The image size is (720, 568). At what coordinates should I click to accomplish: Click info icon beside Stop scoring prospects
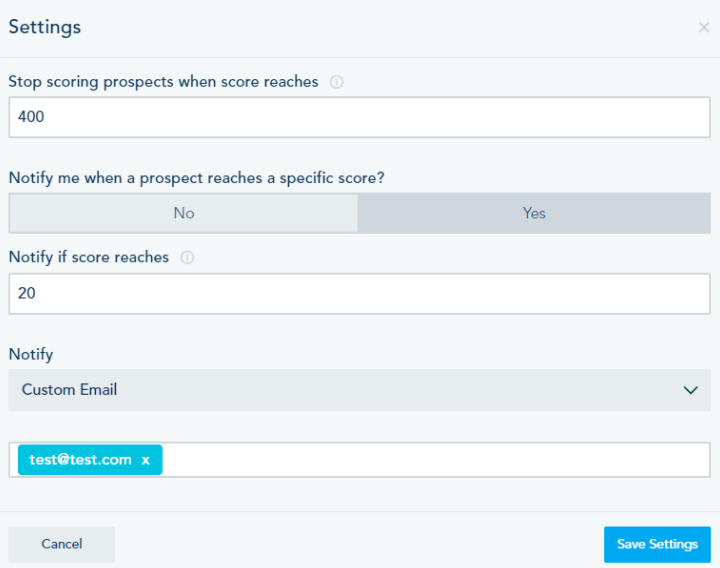(337, 82)
